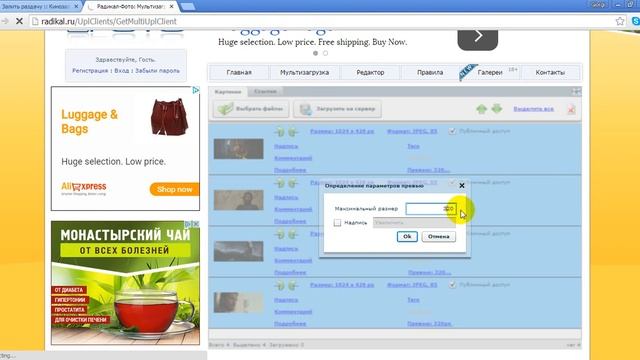Image resolution: width=640 pixels, height=360 pixels.
Task: Toggle public access checkbox for fourth image
Action: click(x=452, y=284)
